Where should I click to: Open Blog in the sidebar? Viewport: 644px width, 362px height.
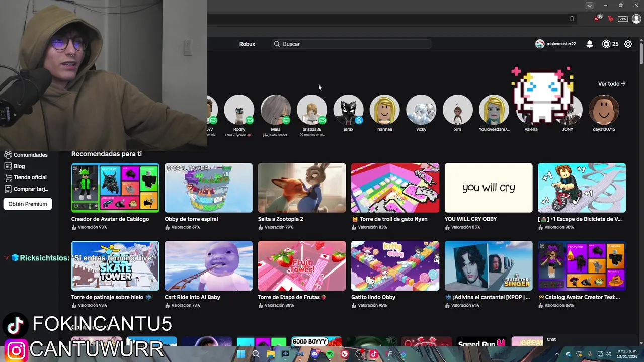[x=15, y=166]
